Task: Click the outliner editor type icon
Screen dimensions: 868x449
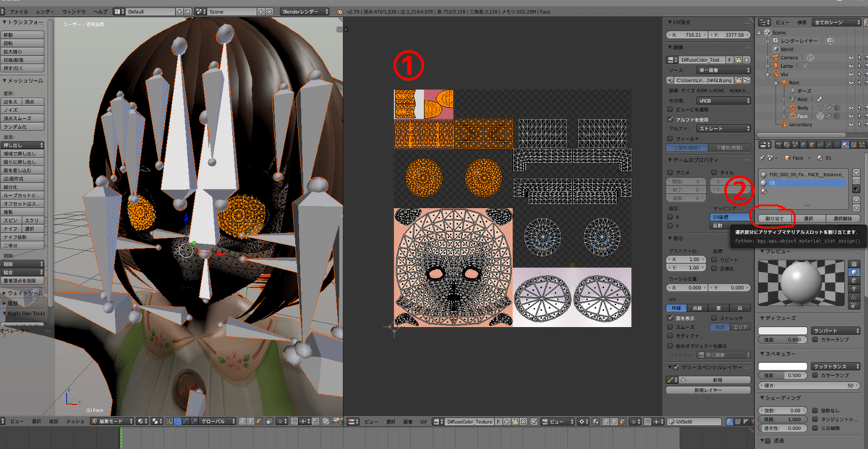Action: 763,22
